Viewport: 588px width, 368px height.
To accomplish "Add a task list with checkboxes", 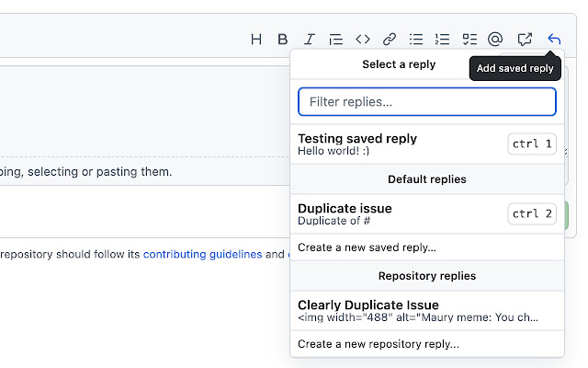I will [469, 39].
